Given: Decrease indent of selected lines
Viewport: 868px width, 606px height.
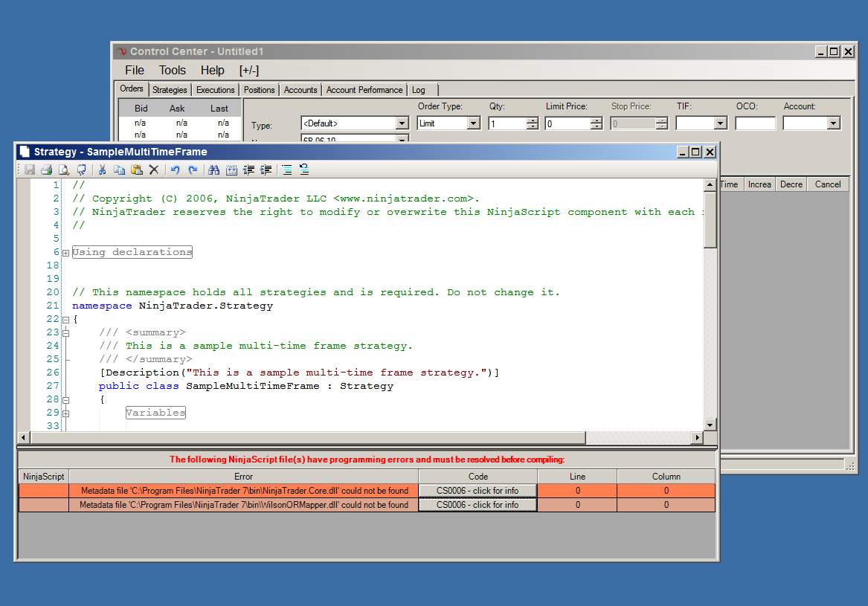Looking at the screenshot, I should click(248, 170).
